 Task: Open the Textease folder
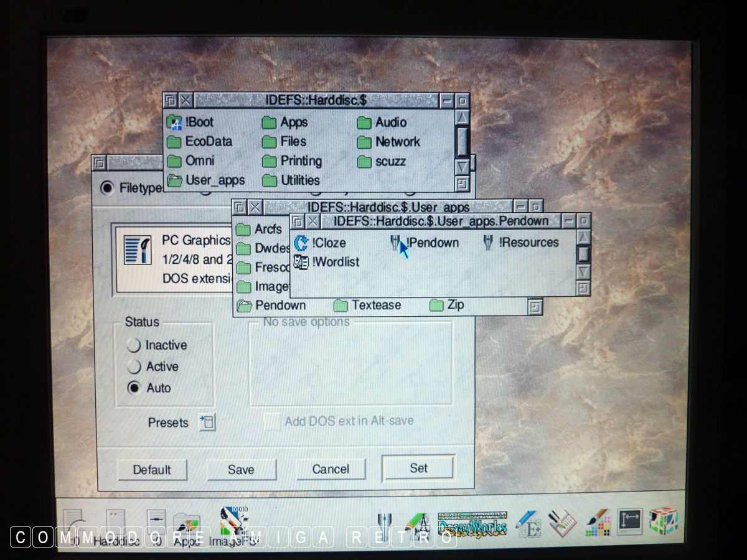click(341, 306)
